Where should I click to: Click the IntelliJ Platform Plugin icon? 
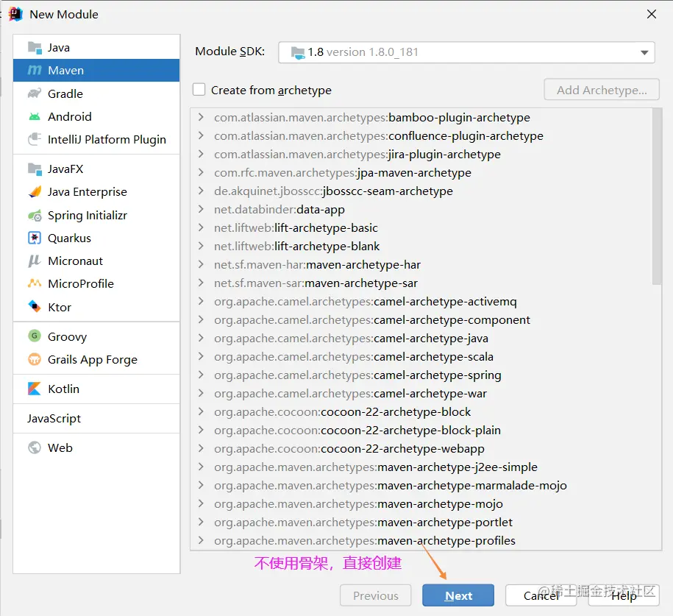[35, 139]
